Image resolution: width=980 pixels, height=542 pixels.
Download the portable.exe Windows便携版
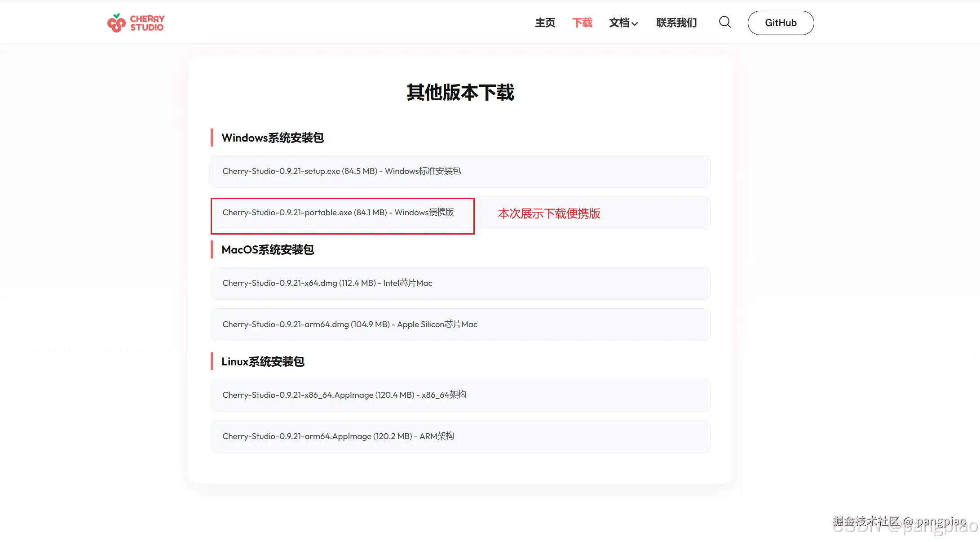pos(338,213)
